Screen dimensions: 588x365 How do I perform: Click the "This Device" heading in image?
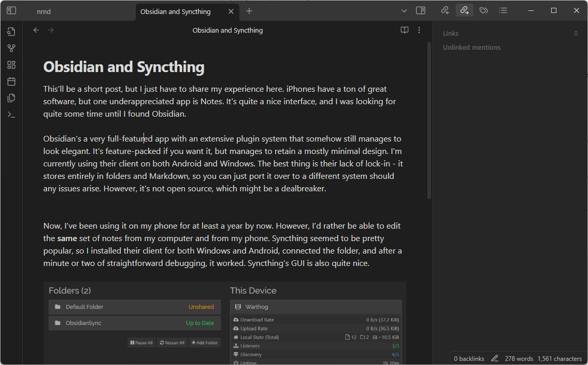253,291
